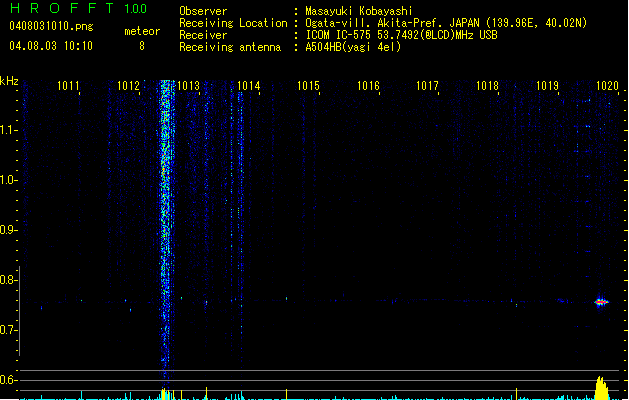The width and height of the screenshot is (629, 400).
Task: Click the receiver value ICOM IC-575 53.7492 MHz USB
Action: [x=401, y=35]
